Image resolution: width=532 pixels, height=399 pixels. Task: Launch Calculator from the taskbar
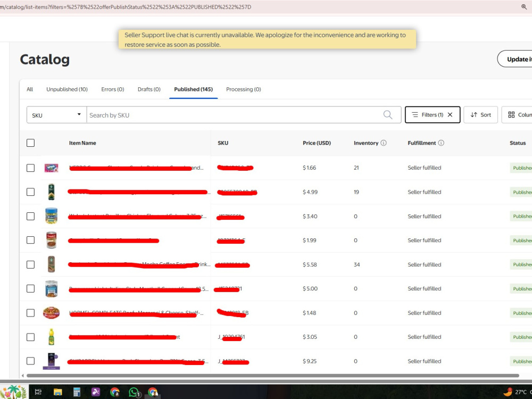[x=77, y=392]
